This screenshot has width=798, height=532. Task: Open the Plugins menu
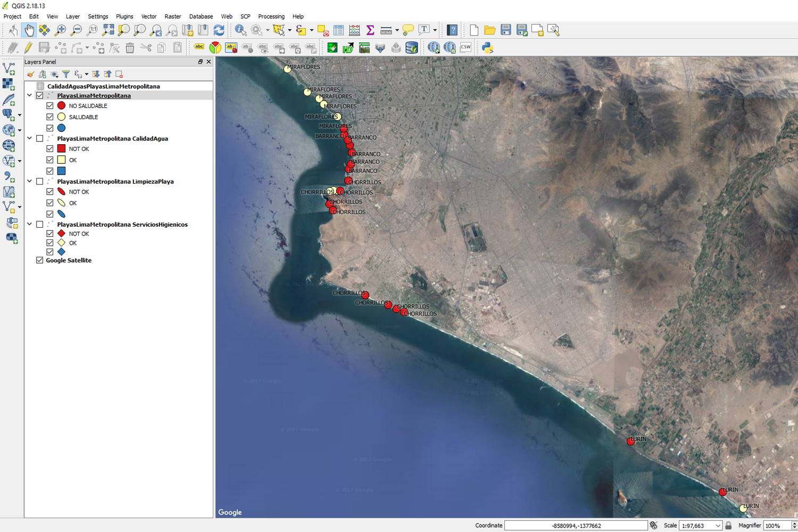coord(124,16)
